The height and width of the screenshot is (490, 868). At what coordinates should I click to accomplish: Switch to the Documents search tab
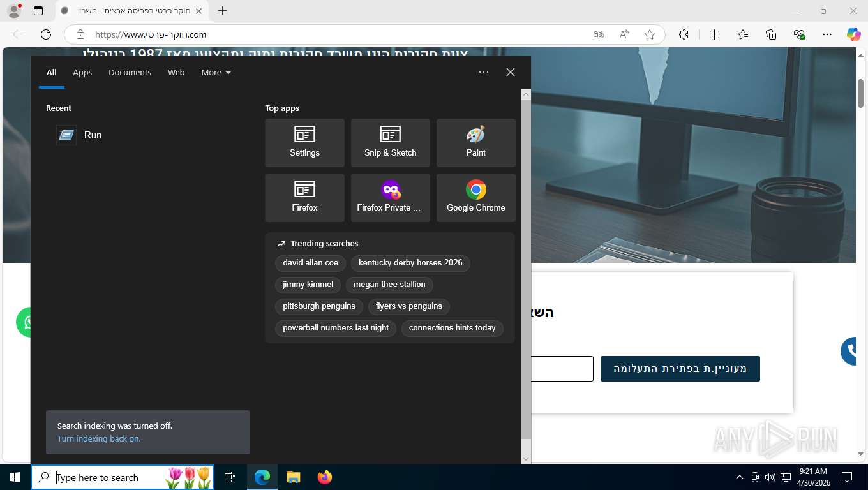(x=130, y=72)
